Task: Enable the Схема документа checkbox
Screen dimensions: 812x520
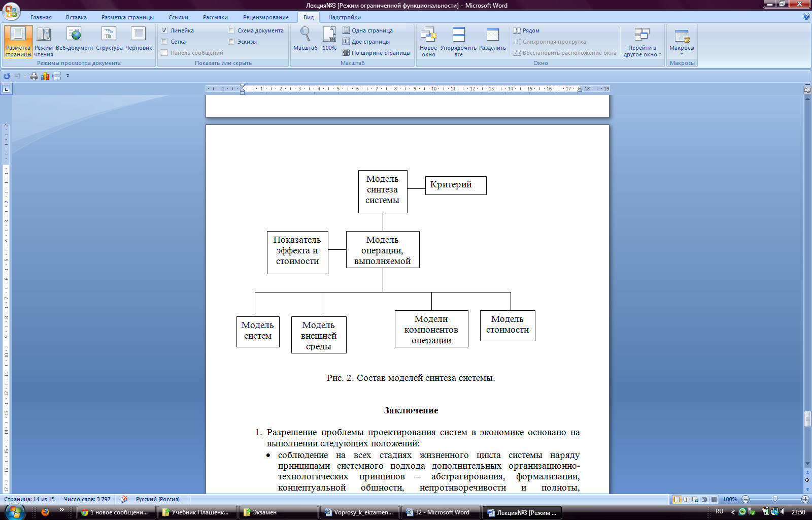Action: [x=231, y=30]
